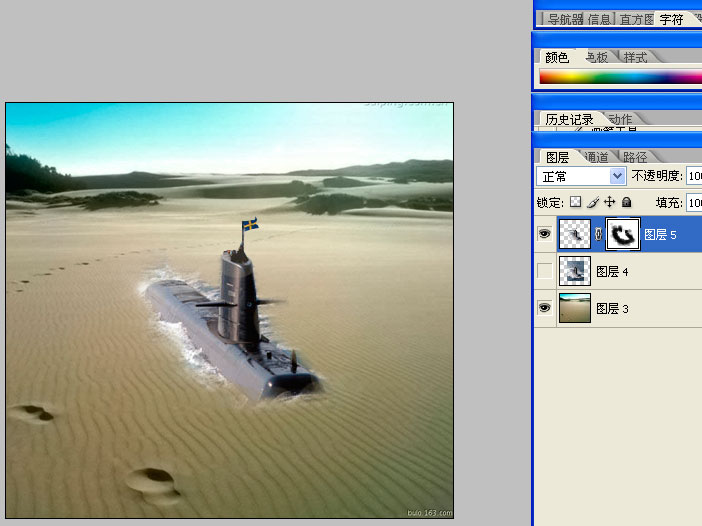Open the 色板 swatches tab
The width and height of the screenshot is (702, 526).
pyautogui.click(x=597, y=57)
